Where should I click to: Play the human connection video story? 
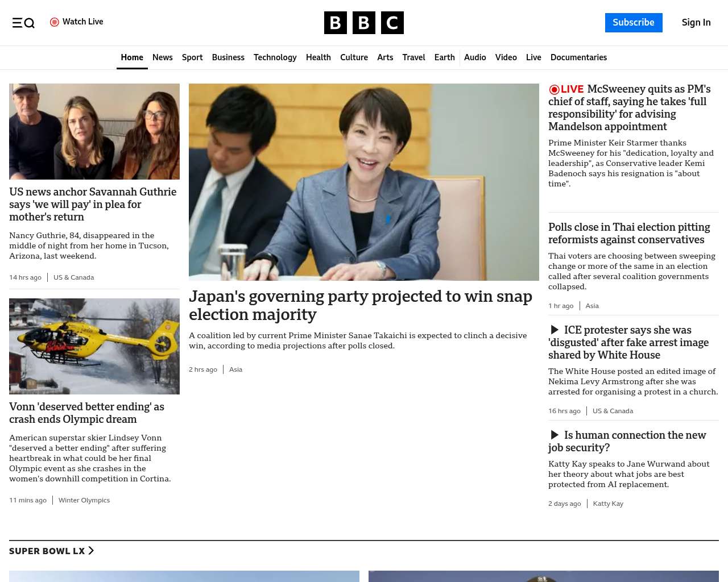click(x=555, y=435)
